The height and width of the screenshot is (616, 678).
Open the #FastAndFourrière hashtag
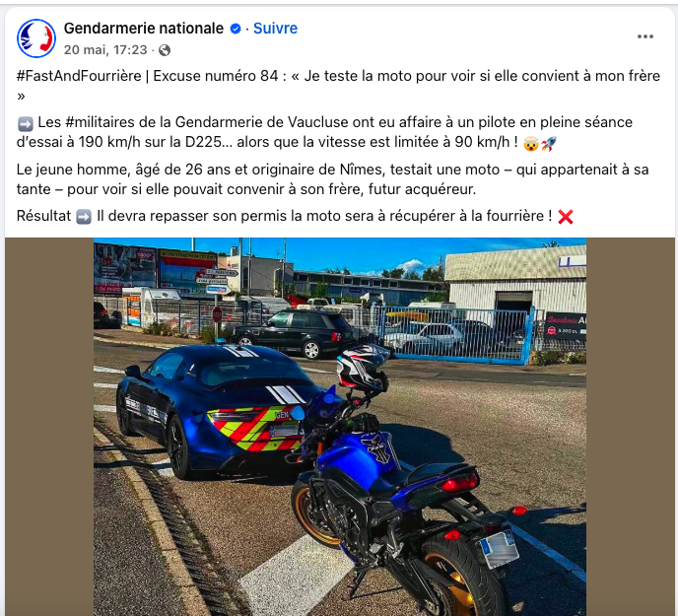pyautogui.click(x=79, y=76)
